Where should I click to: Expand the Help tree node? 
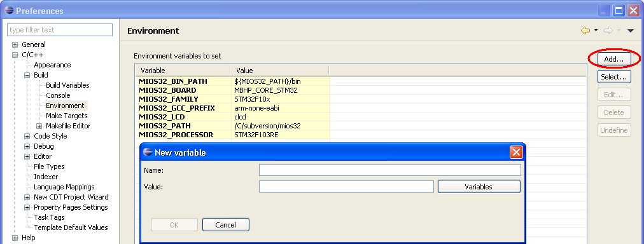tap(15, 238)
